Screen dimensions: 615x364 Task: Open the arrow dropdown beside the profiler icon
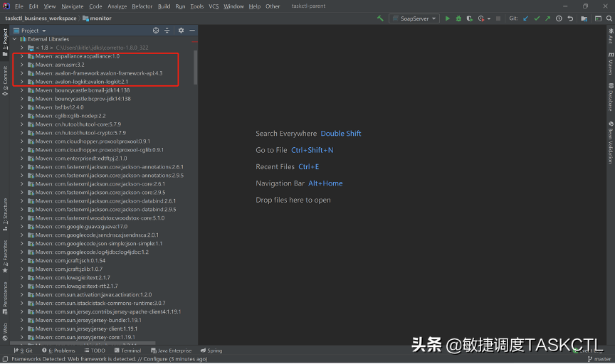(x=489, y=18)
